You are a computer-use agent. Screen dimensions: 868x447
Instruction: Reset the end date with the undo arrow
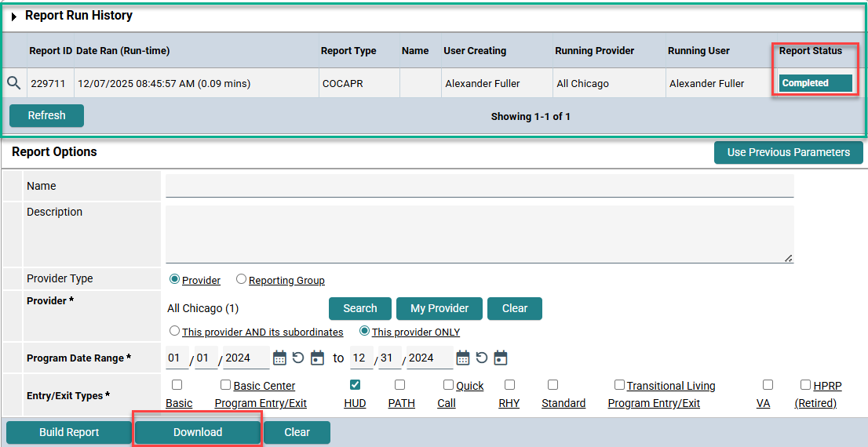482,358
